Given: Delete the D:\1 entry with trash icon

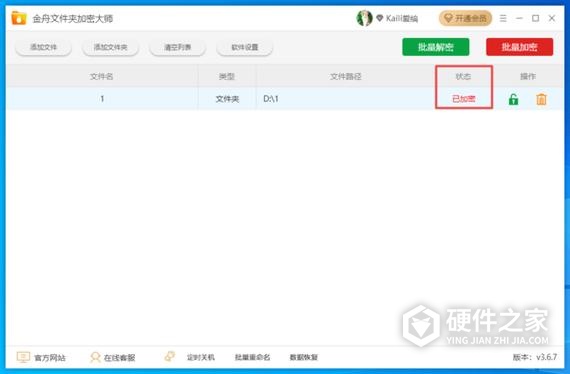Looking at the screenshot, I should tap(541, 99).
